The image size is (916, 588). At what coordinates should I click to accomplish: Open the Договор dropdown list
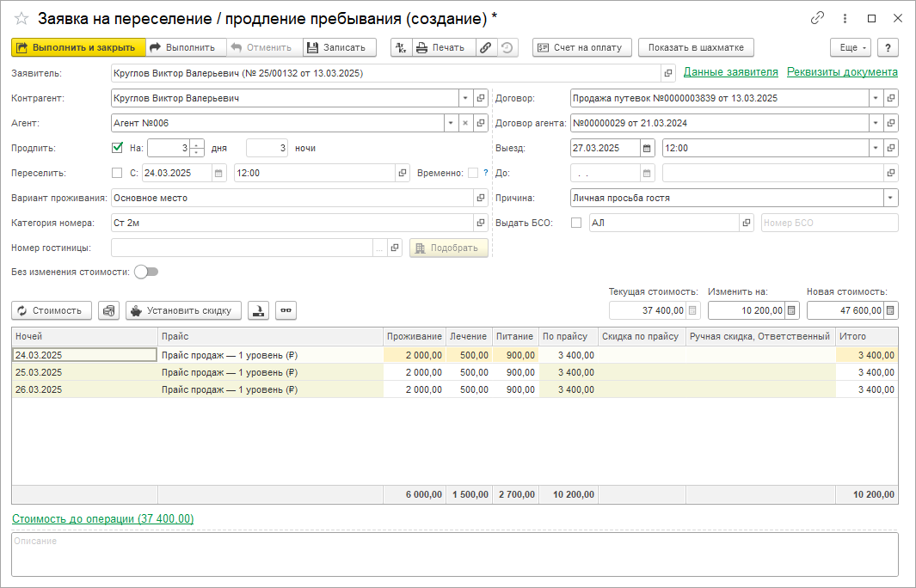876,98
